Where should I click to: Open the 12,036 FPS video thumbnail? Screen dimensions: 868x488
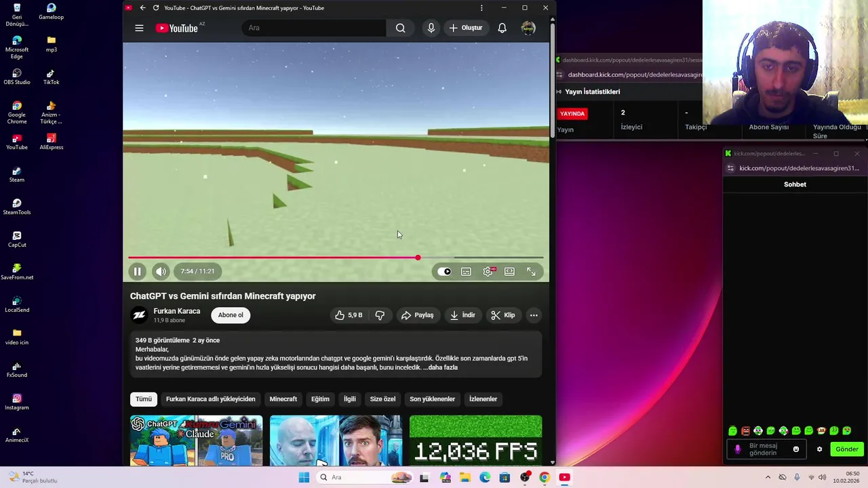476,440
